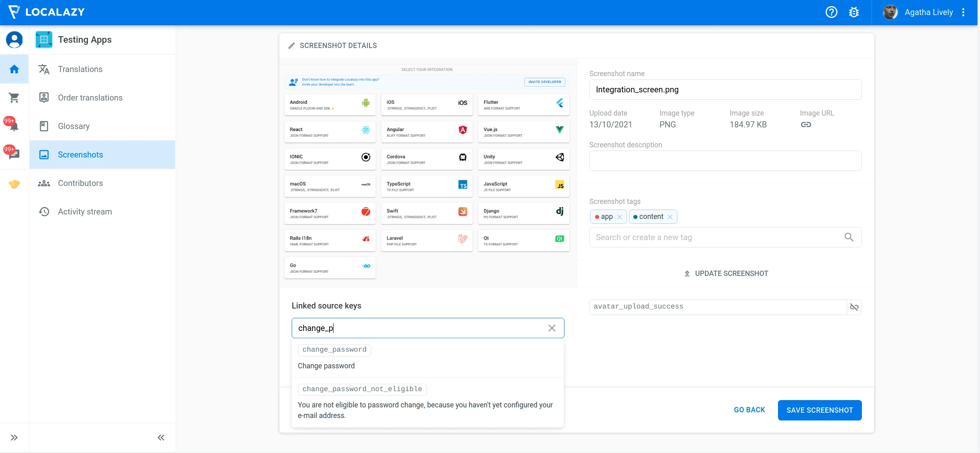Click the INVITE DEVELOPER button

[545, 82]
